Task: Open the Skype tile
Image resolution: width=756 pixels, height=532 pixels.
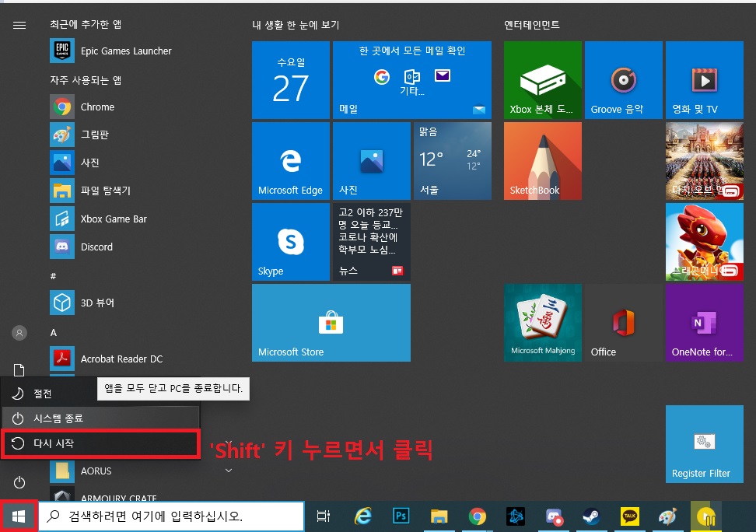Action: (291, 242)
